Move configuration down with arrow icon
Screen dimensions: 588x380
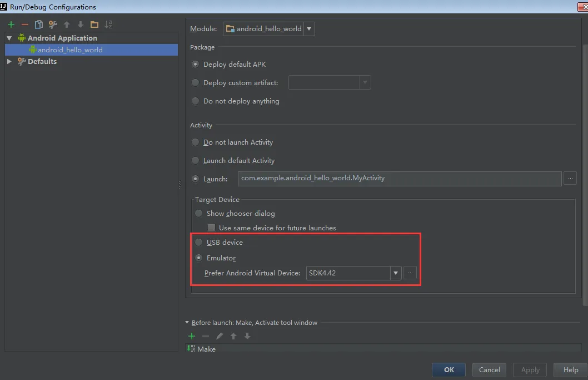[x=80, y=25]
